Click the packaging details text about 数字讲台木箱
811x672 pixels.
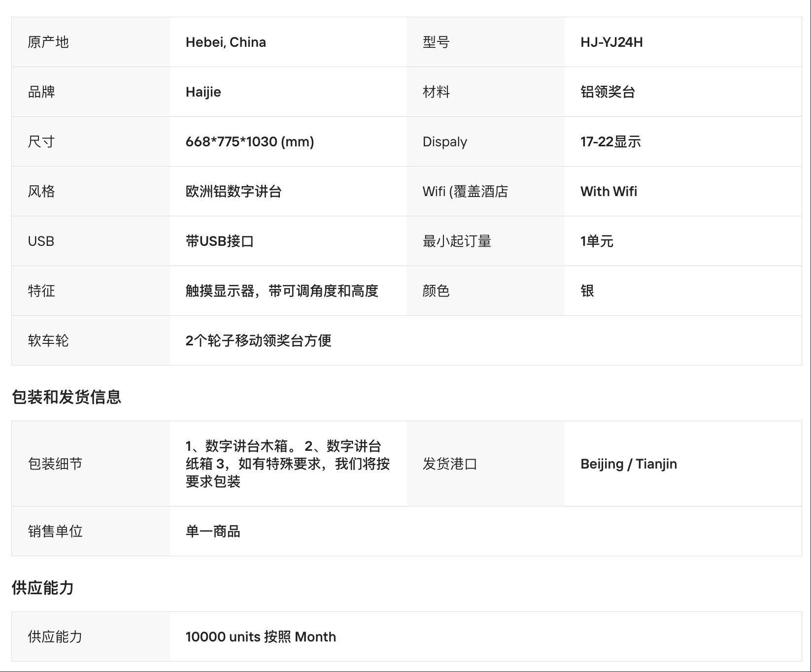[x=288, y=464]
